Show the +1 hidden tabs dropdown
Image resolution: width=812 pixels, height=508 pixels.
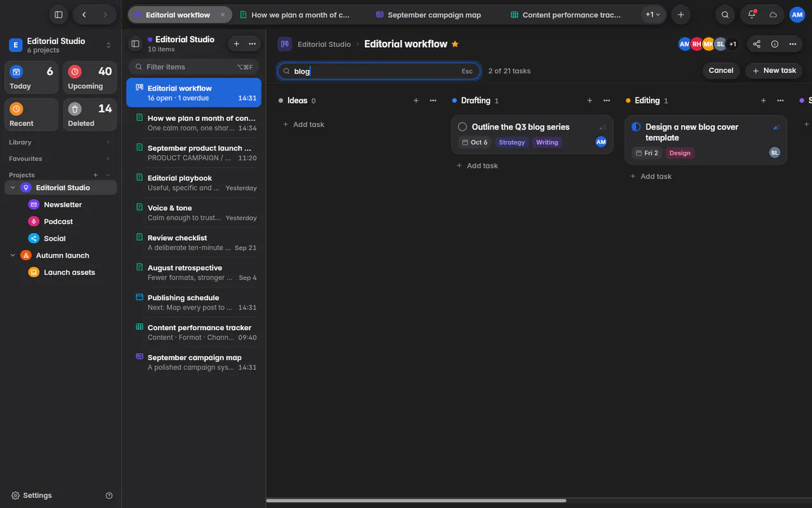(653, 15)
